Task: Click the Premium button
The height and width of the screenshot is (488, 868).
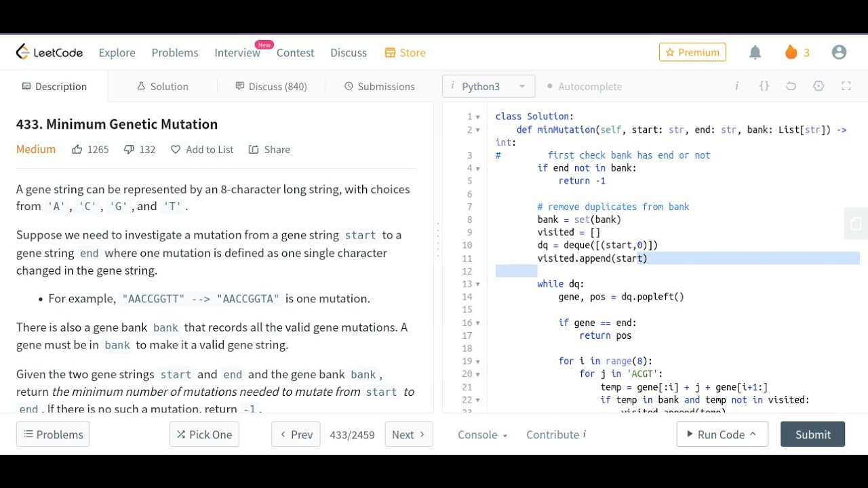Action: (692, 52)
